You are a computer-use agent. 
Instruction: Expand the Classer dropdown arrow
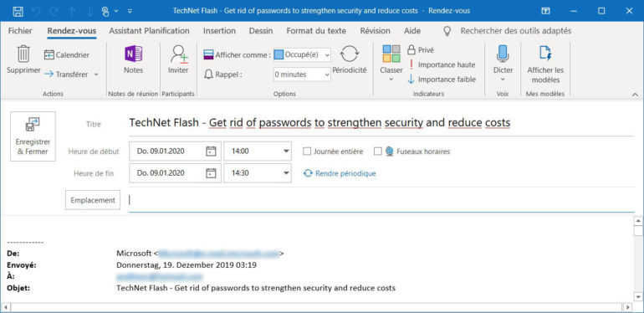pyautogui.click(x=391, y=79)
